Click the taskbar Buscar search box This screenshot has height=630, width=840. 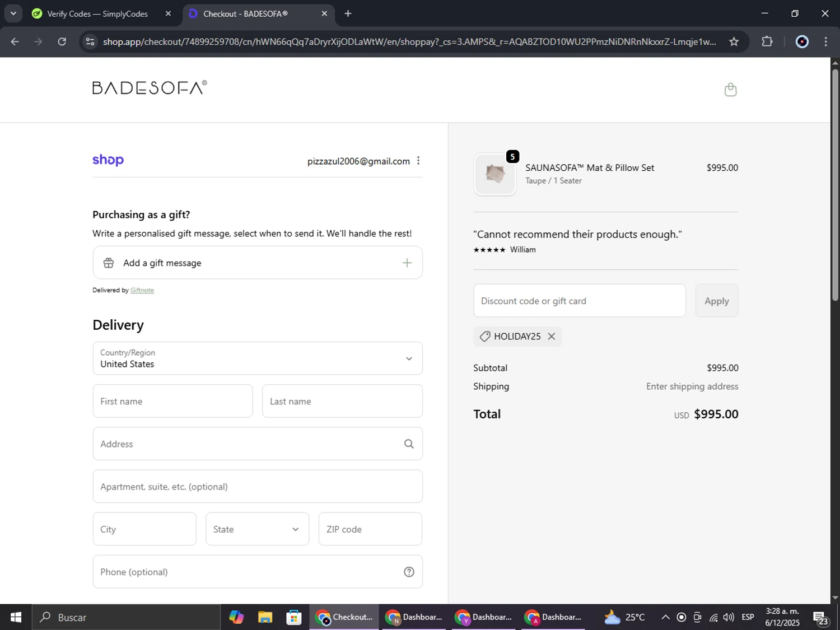(126, 617)
